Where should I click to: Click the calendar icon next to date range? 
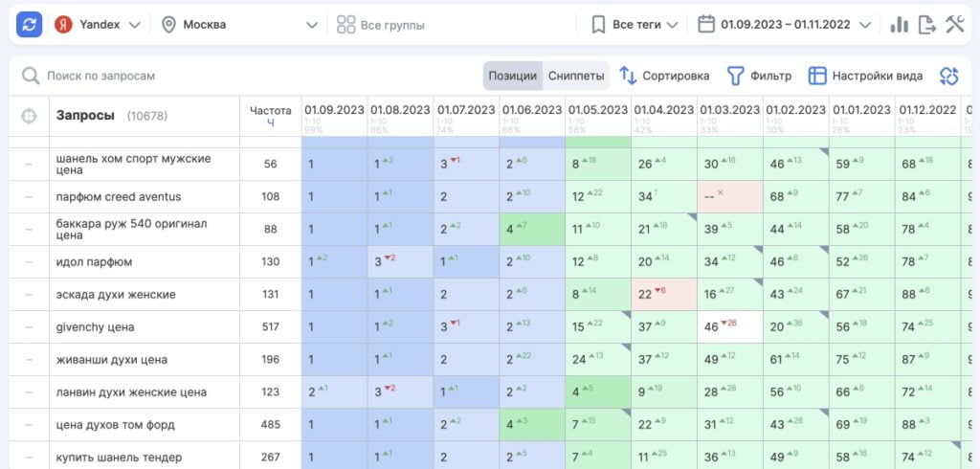click(x=707, y=25)
